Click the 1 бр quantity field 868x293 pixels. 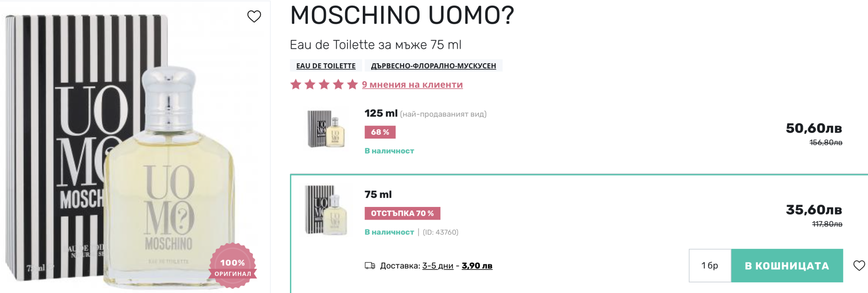tap(709, 266)
